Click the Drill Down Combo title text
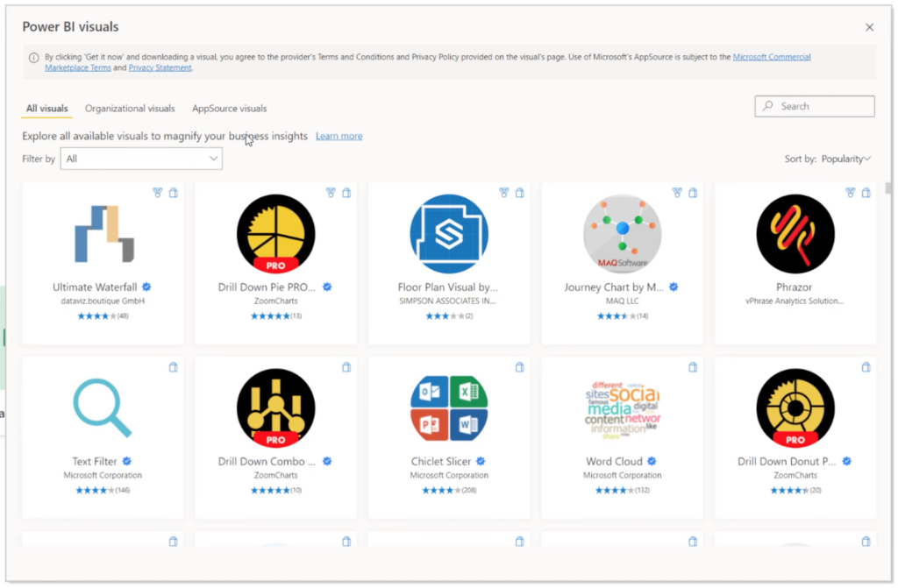This screenshot has width=898, height=588. (x=267, y=462)
